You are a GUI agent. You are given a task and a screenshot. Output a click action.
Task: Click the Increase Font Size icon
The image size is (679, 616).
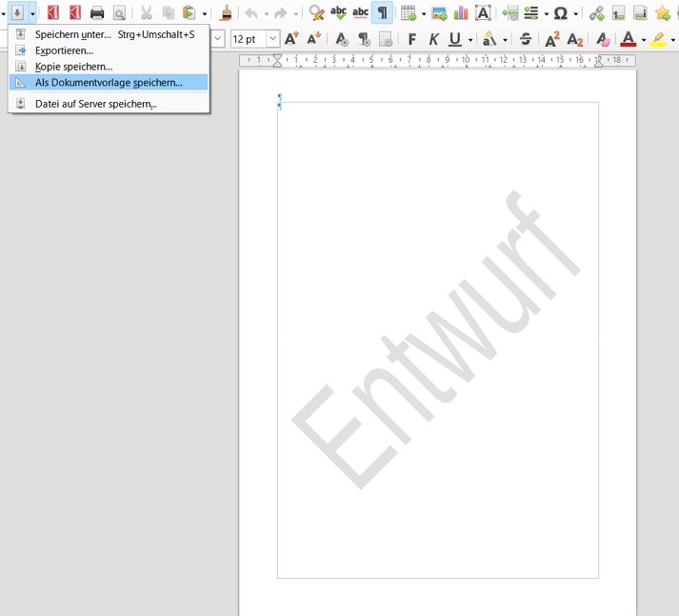[291, 39]
